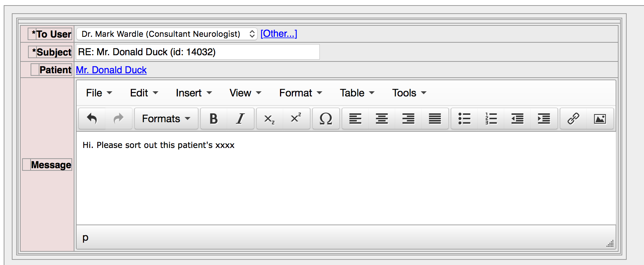
Task: Expand the Formats dropdown
Action: pos(166,119)
